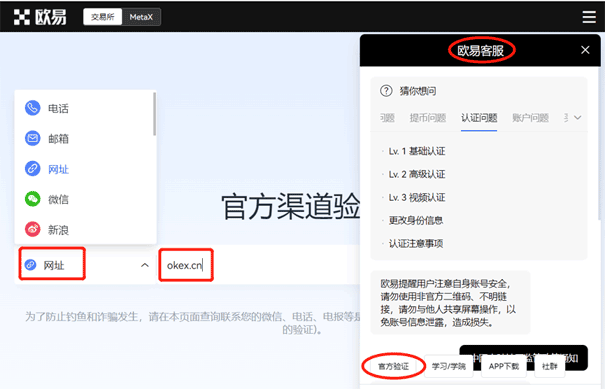
Task: Open the Lv. 3 视频认证 question
Action: coord(417,198)
